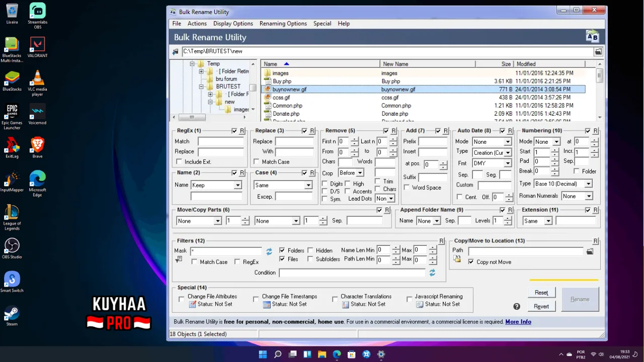644x362 pixels.
Task: Open Microsoft Store taskbar icon
Action: click(352, 354)
